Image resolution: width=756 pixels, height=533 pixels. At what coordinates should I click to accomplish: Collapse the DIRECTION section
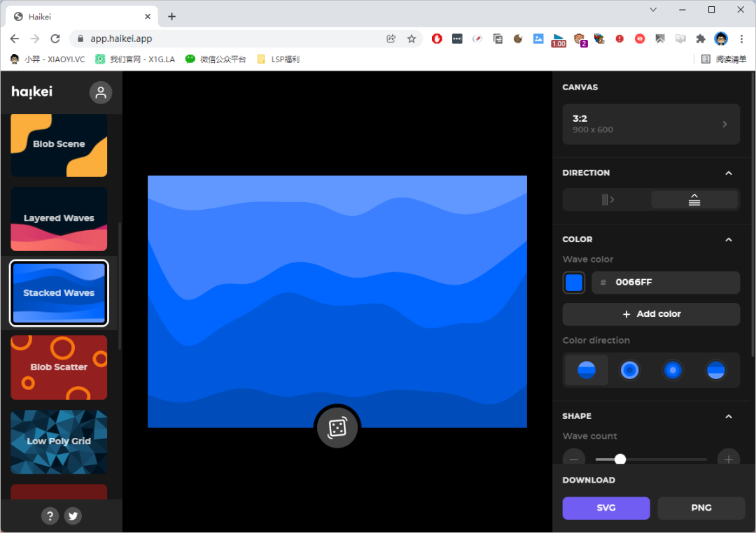(729, 173)
